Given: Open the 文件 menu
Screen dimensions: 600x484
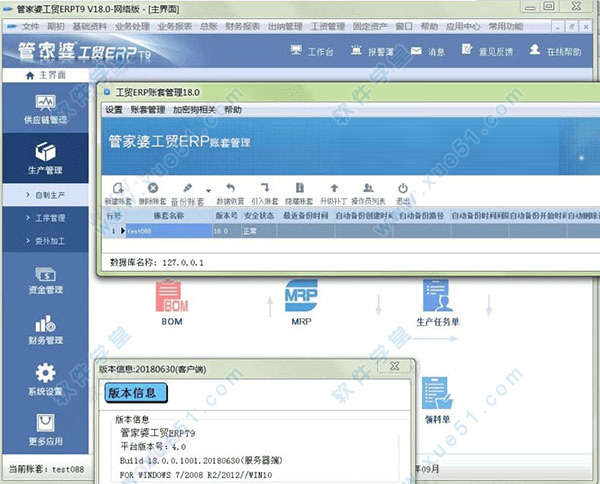Looking at the screenshot, I should click(30, 26).
